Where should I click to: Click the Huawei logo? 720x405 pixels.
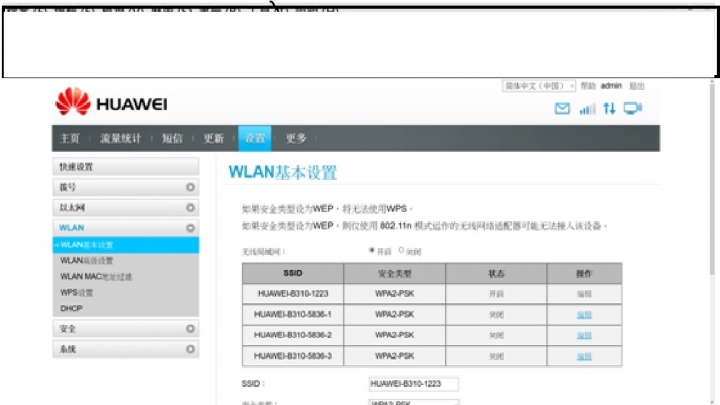[x=111, y=102]
